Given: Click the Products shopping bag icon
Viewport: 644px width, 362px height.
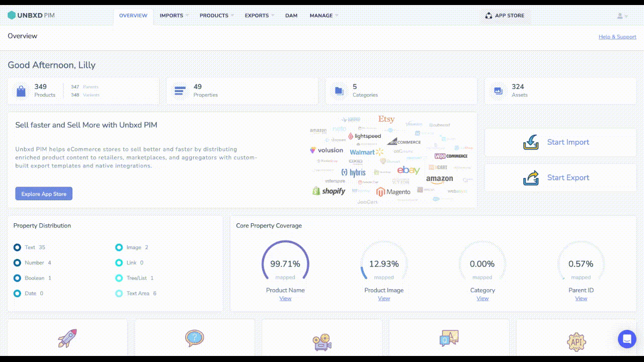Looking at the screenshot, I should (21, 91).
